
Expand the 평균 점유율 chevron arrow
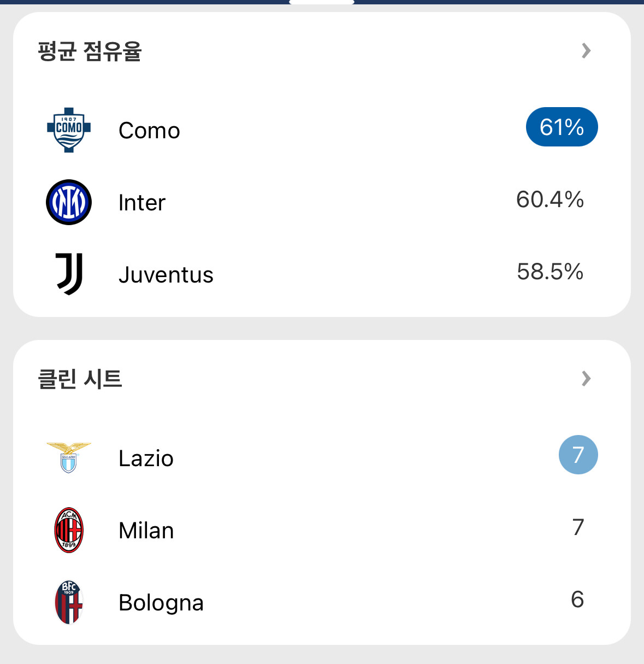click(586, 51)
